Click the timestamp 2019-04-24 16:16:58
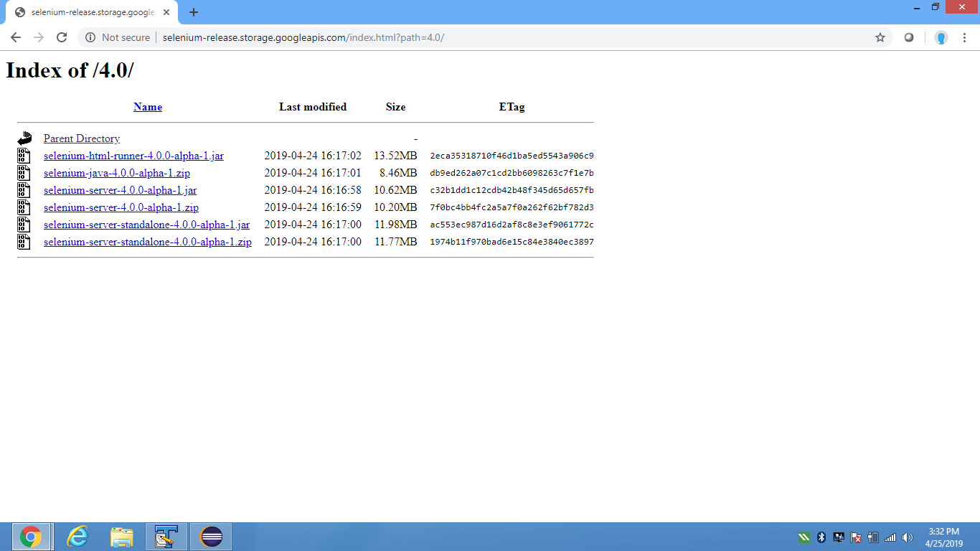This screenshot has height=551, width=980. (313, 190)
